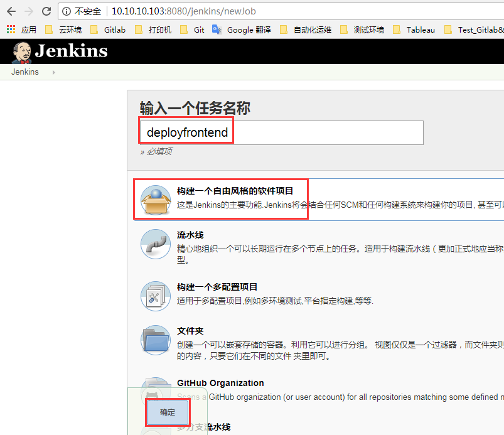Click the Jenkins breadcrumb link
The height and width of the screenshot is (435, 504).
tap(25, 72)
